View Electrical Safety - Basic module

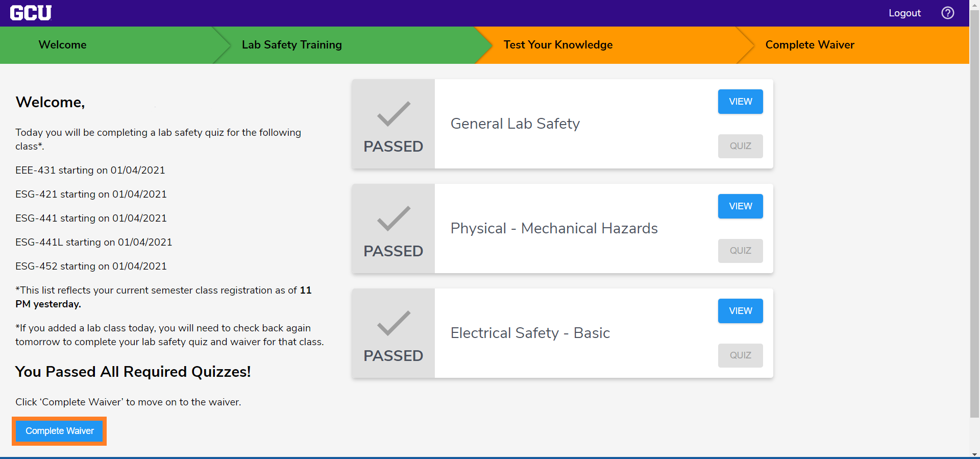pos(740,311)
